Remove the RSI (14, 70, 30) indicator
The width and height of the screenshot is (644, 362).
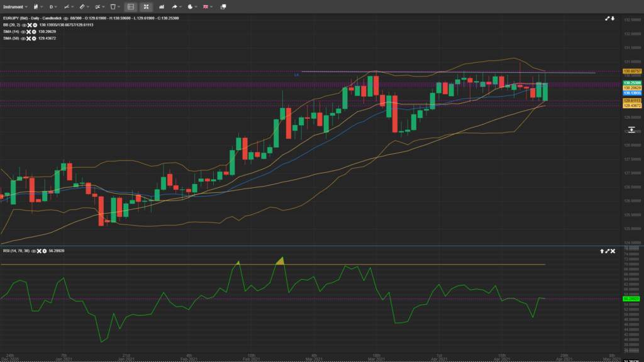pyautogui.click(x=39, y=251)
